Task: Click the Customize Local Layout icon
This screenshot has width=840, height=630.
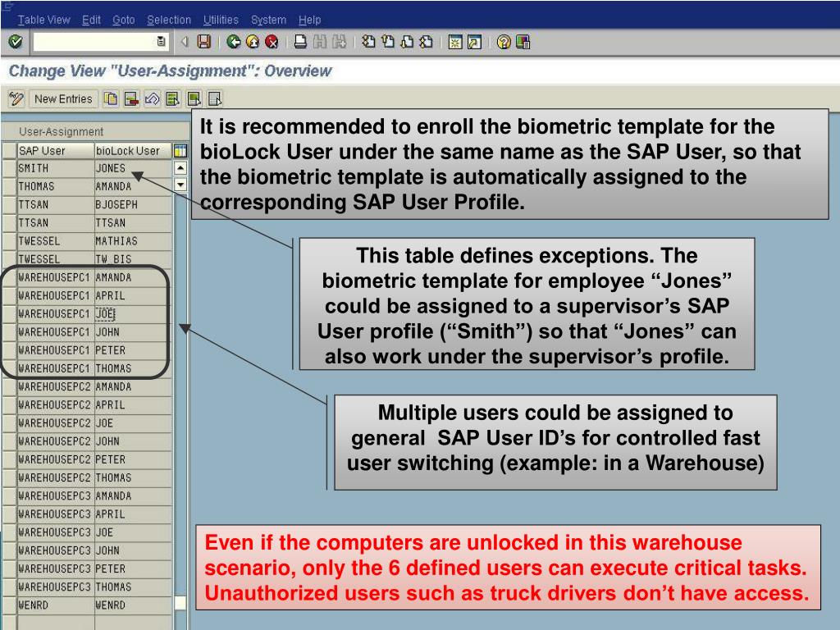Action: 523,42
